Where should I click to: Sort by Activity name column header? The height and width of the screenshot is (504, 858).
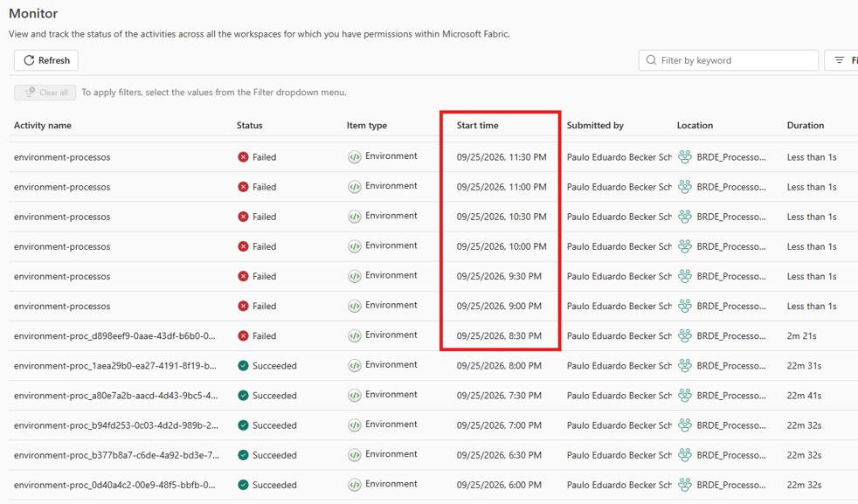pos(43,125)
